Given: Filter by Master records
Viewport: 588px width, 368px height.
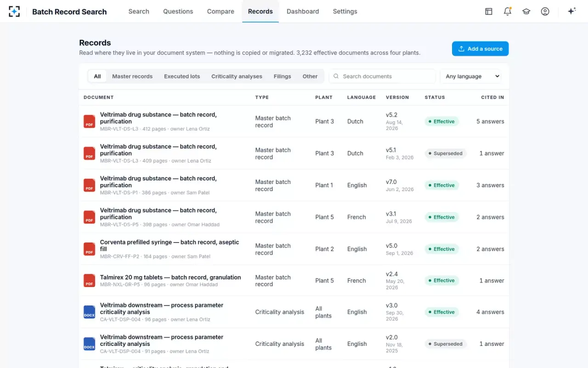Looking at the screenshot, I should point(132,76).
